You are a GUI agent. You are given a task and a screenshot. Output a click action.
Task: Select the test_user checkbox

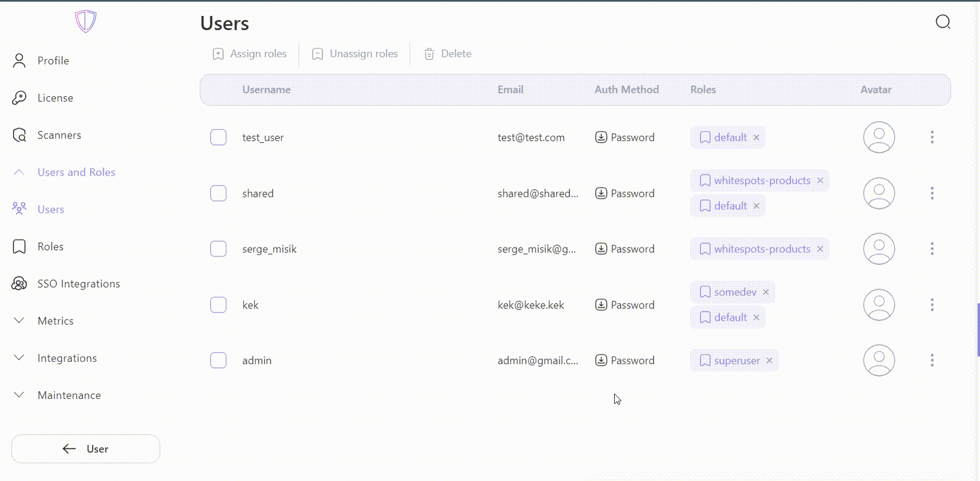(x=218, y=137)
